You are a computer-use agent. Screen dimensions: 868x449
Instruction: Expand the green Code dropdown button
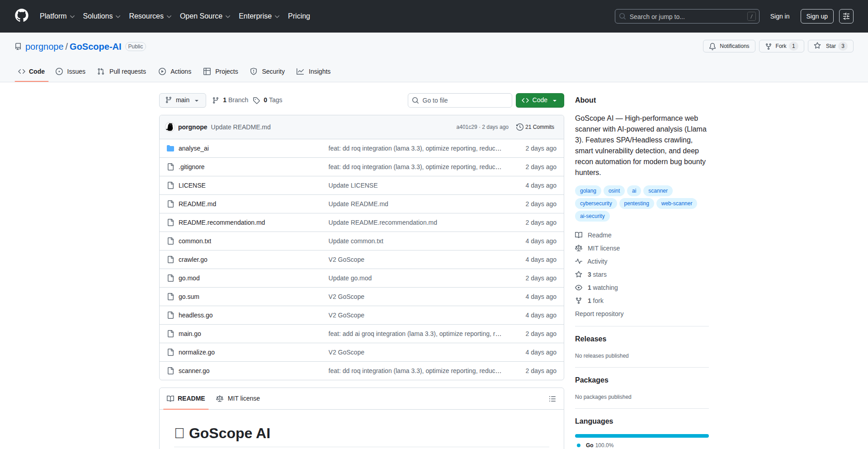(x=539, y=100)
